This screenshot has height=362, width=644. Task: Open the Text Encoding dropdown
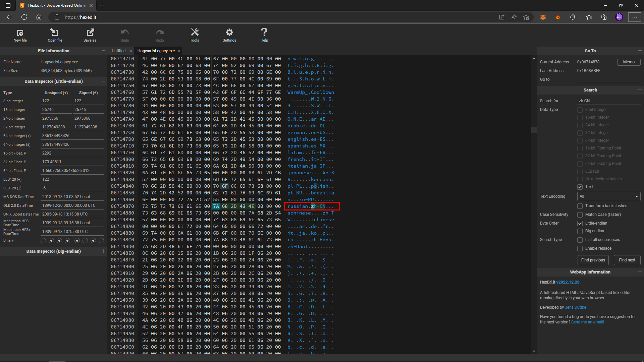[608, 196]
